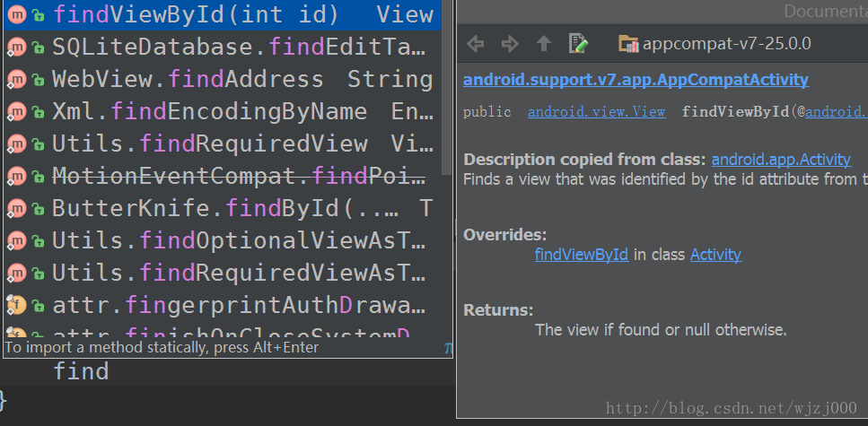Select Xml.findEncodingByName suggestion
The width and height of the screenshot is (868, 426).
click(223, 112)
